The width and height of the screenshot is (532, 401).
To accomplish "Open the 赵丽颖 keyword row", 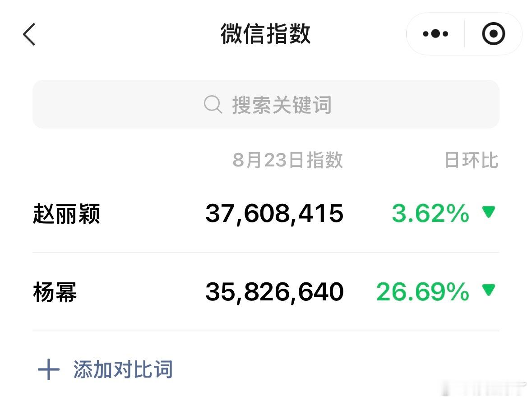I will tap(266, 214).
